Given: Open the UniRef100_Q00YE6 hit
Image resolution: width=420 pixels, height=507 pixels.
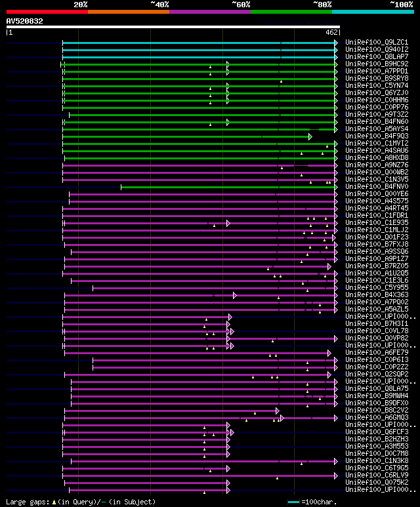Looking at the screenshot, I should (377, 194).
